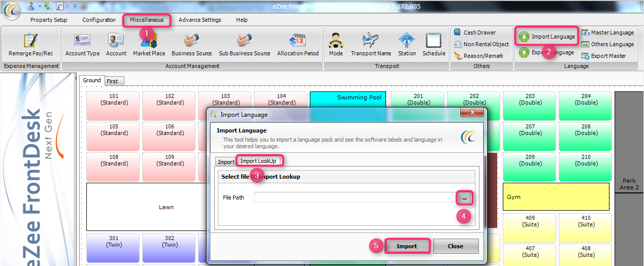Click Non Rental Object in Others group
This screenshot has width=644, height=266.
click(x=481, y=44)
